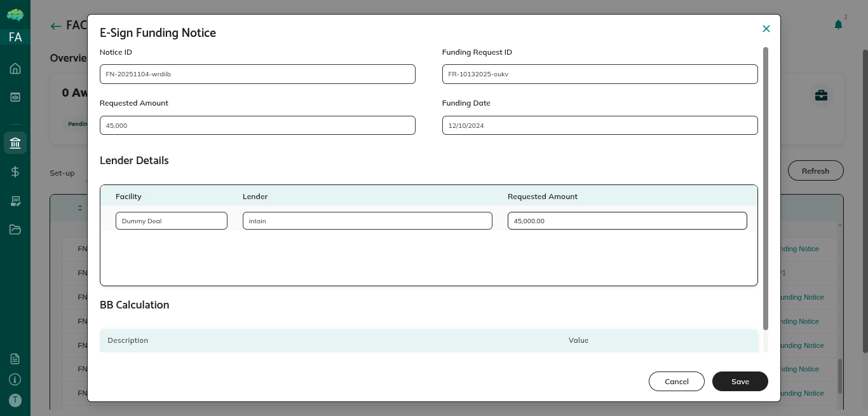The height and width of the screenshot is (416, 868).
Task: Go back using the left arrow
Action: pos(56,26)
